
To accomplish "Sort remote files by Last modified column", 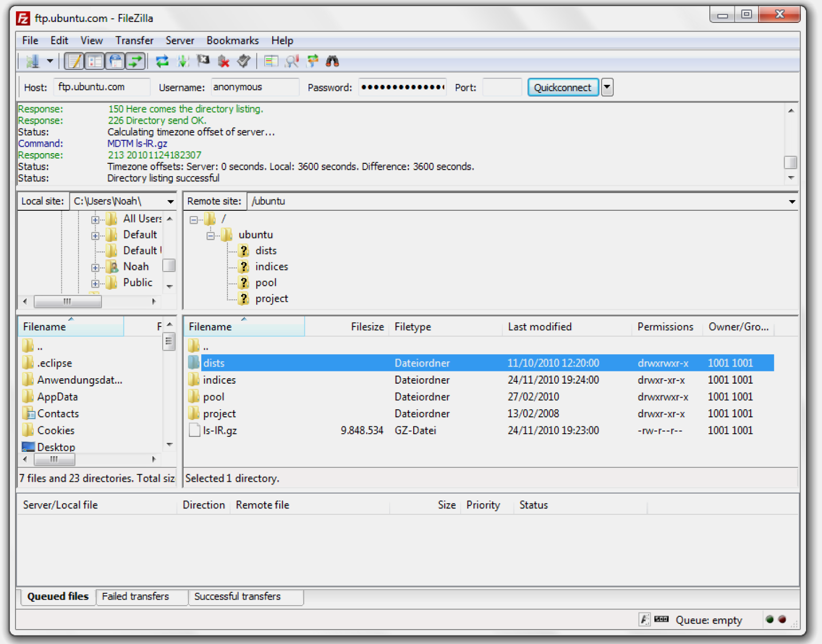I will click(x=540, y=327).
